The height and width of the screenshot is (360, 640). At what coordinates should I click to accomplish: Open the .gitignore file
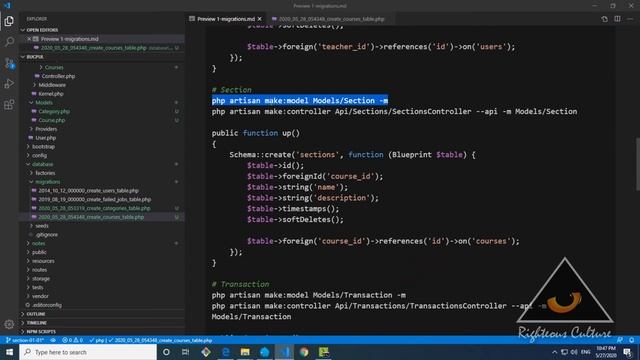pos(46,235)
